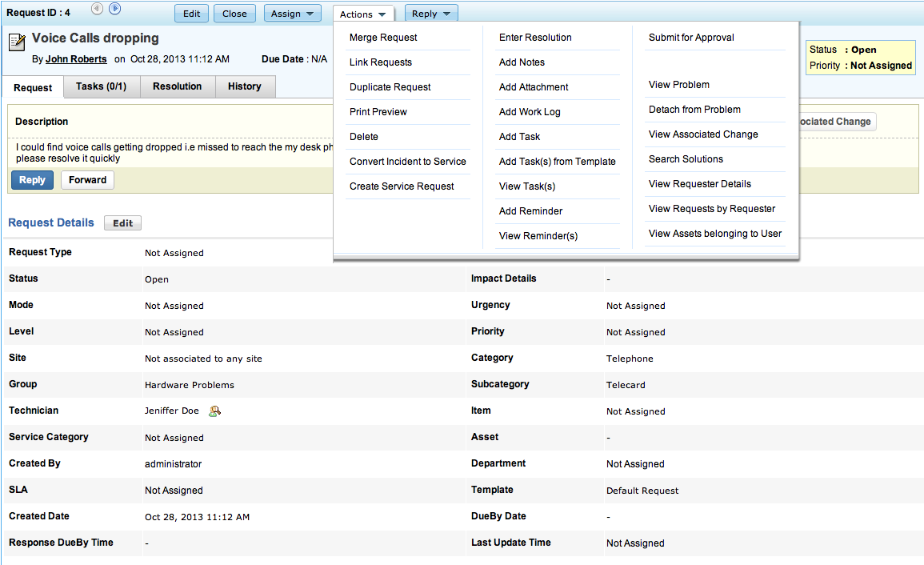Go to the previous request arrow icon
Image resolution: width=924 pixels, height=565 pixels.
click(x=98, y=9)
